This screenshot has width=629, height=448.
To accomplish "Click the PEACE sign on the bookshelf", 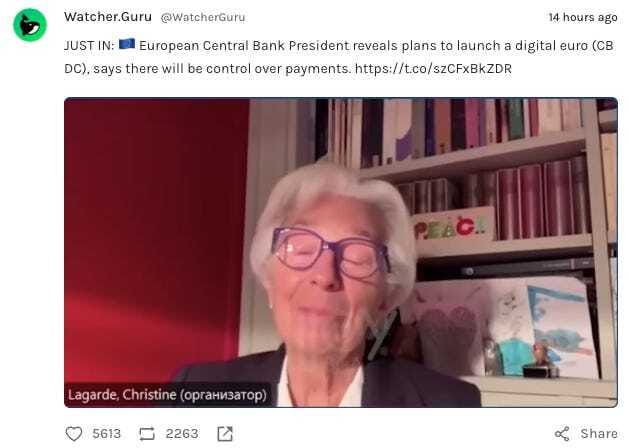I will click(x=453, y=227).
